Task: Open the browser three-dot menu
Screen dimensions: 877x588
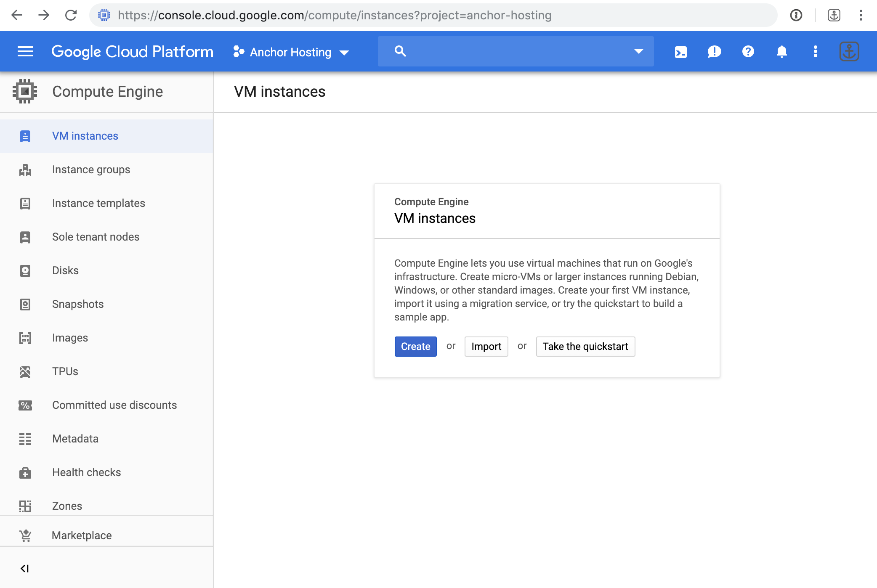Action: point(861,16)
